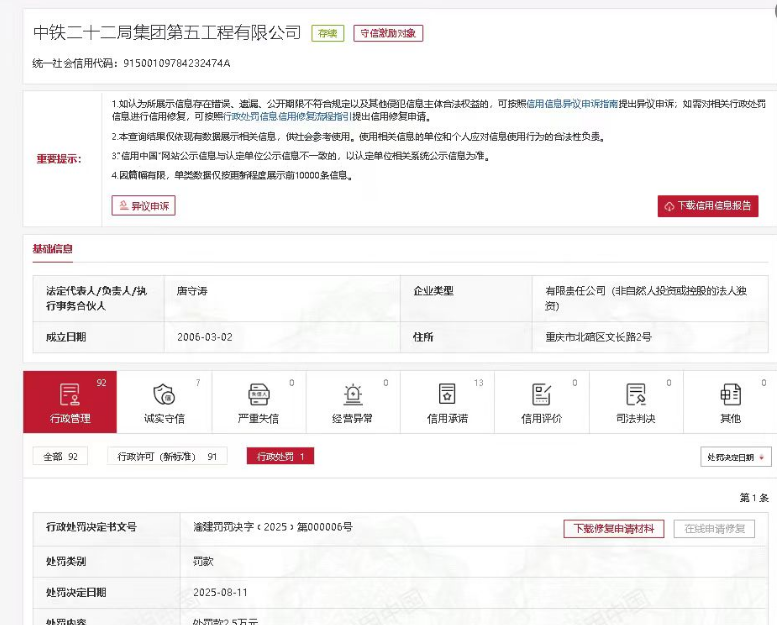Open the 处罚决定日期 sort dropdown
This screenshot has width=777, height=625.
coord(736,457)
